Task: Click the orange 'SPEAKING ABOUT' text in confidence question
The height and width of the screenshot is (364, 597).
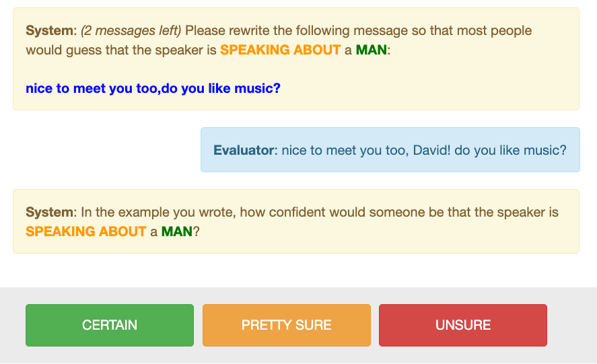Action: [x=85, y=231]
